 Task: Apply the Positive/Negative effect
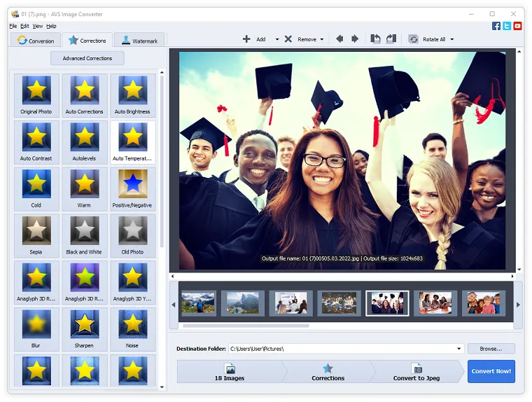133,189
